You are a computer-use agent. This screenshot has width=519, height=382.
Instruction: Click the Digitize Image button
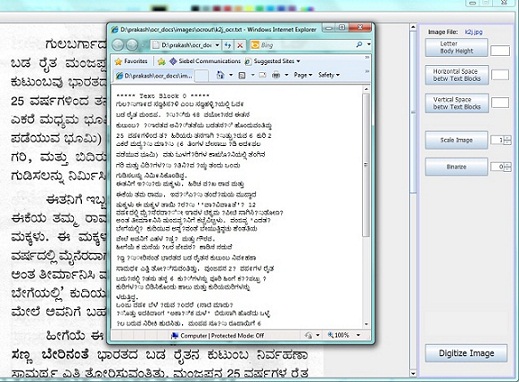(x=466, y=353)
